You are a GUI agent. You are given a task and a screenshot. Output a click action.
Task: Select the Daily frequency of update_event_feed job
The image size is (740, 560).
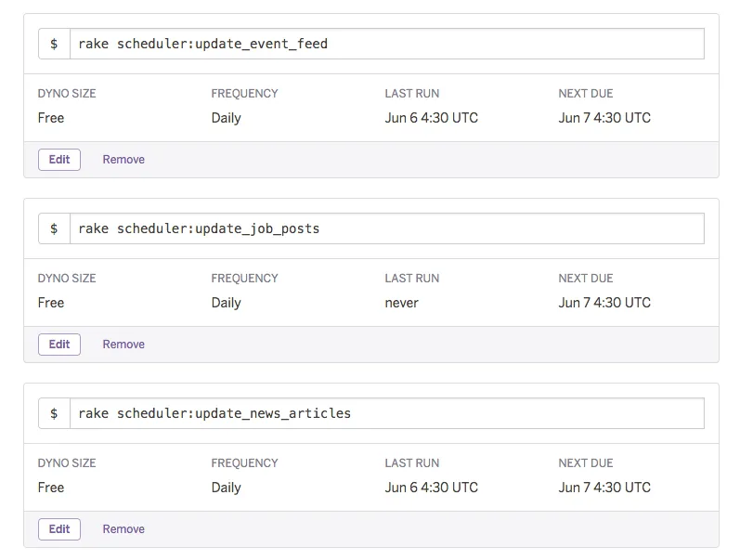[226, 118]
